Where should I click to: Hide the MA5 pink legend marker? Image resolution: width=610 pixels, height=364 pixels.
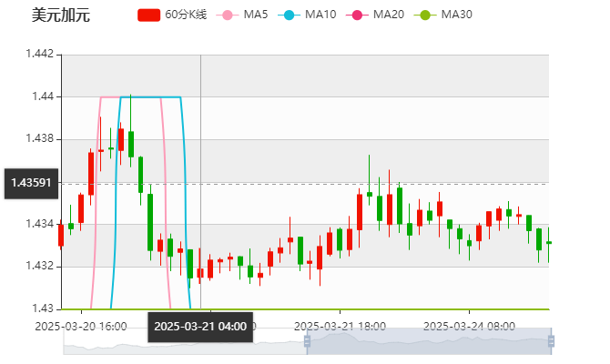(x=227, y=15)
